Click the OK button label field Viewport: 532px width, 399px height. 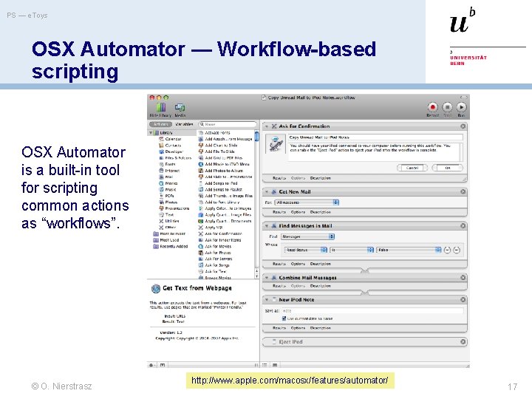point(448,168)
